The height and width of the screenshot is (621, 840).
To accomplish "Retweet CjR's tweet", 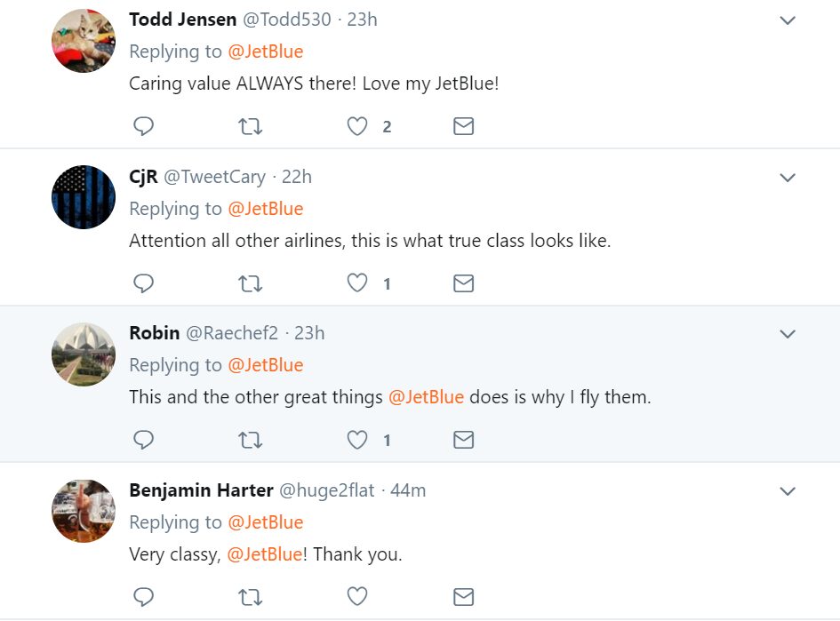I will 250,283.
